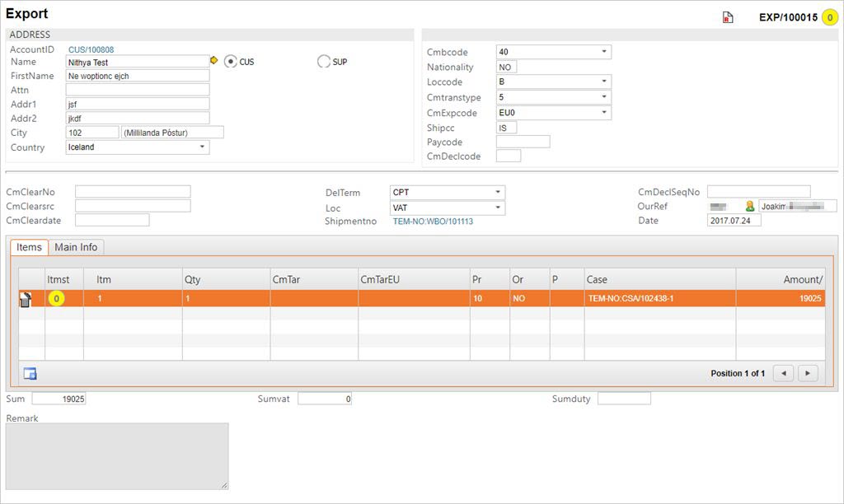Click into the Remark text area
The width and height of the screenshot is (844, 504).
(117, 456)
